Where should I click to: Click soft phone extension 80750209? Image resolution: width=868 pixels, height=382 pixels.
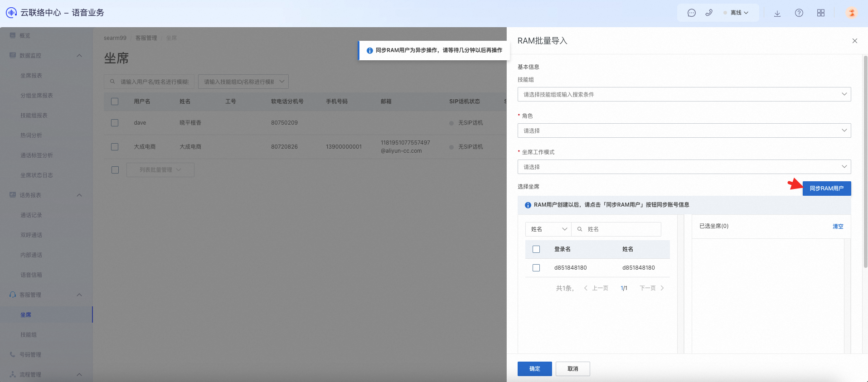(x=284, y=123)
